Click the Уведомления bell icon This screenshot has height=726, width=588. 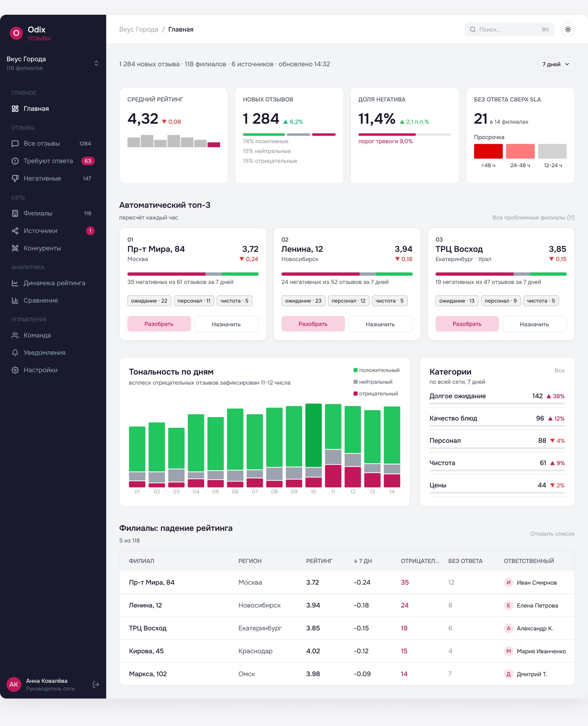point(15,352)
